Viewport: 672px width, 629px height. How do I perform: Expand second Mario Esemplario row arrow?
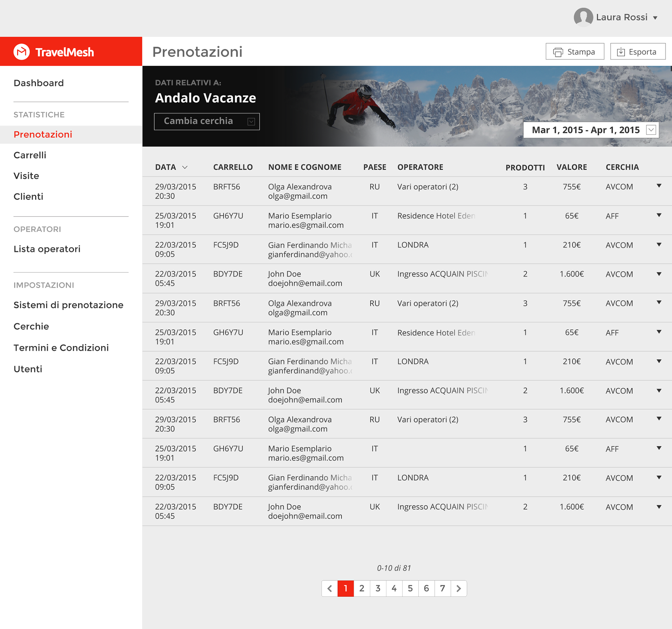(x=659, y=332)
